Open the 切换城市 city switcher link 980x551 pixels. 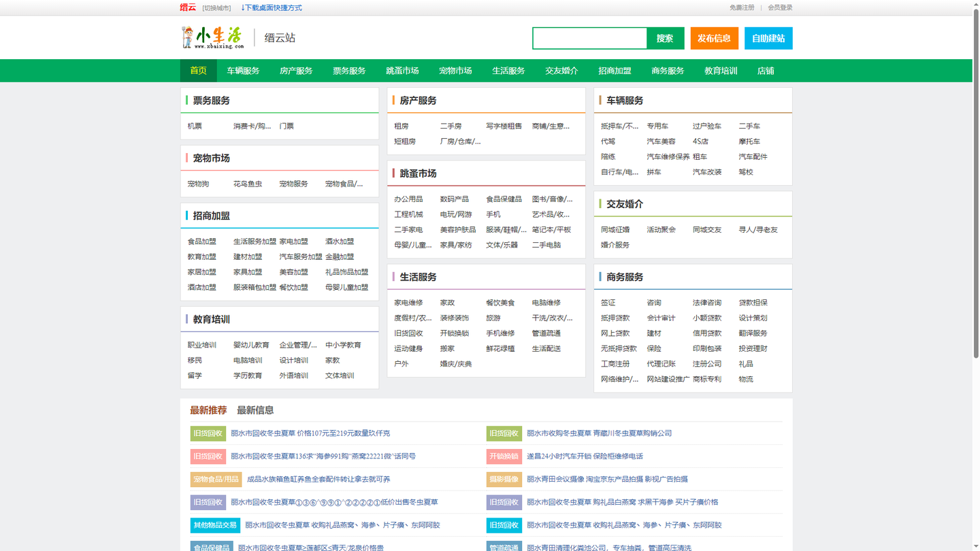pyautogui.click(x=216, y=8)
